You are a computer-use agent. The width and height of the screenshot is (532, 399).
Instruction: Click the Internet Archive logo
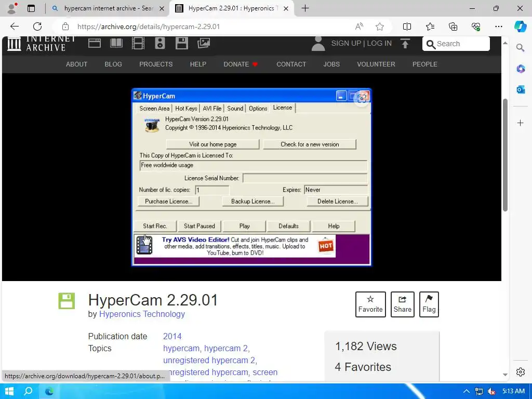coord(42,44)
